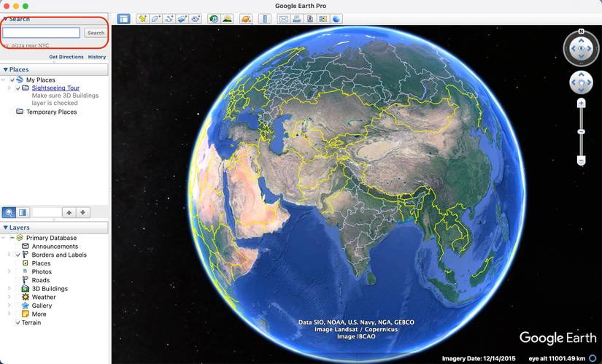The height and width of the screenshot is (364, 602).
Task: Click the filter text field under Places
Action: (47, 212)
